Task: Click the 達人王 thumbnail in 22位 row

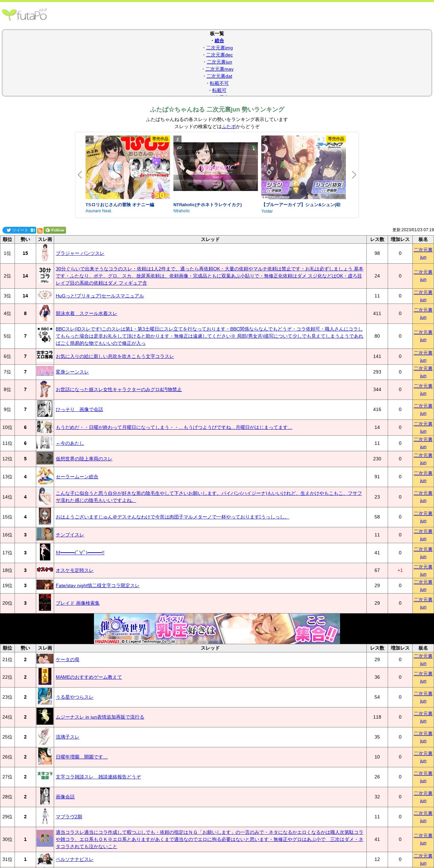Action: coord(45,676)
